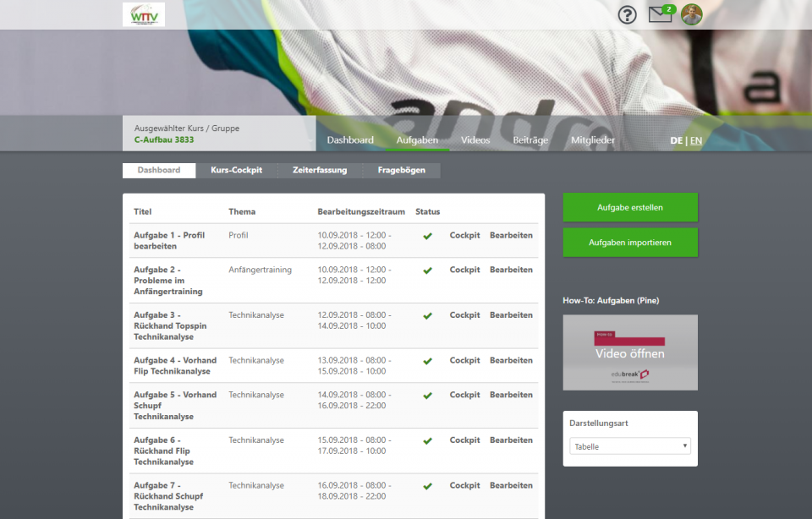Image resolution: width=812 pixels, height=519 pixels.
Task: Click the Aufgabe erstellen button
Action: (x=630, y=207)
